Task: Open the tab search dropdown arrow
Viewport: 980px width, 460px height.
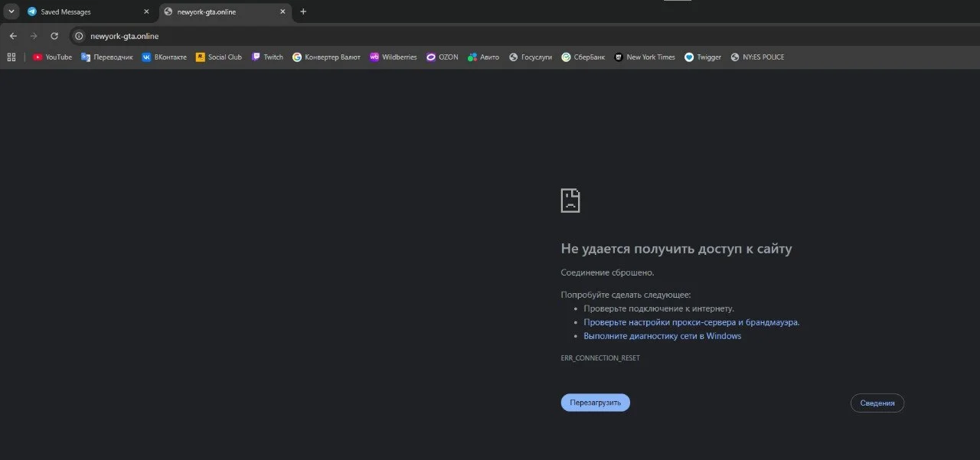Action: (x=11, y=11)
